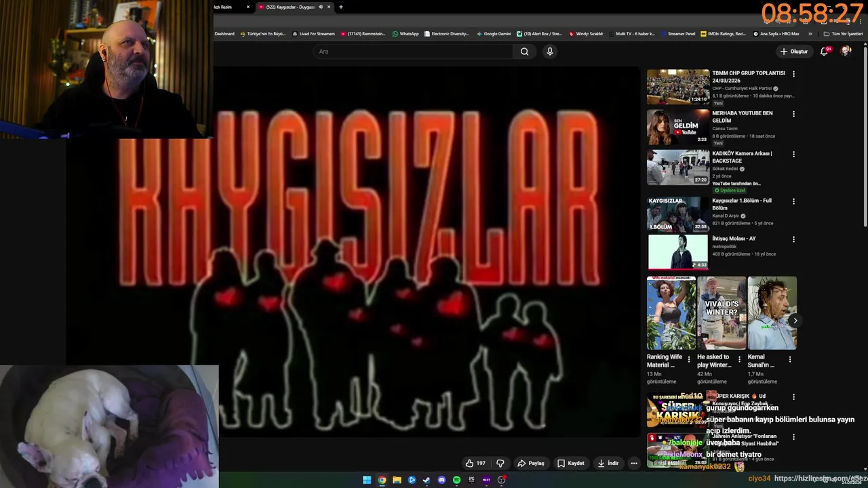Viewport: 868px width, 488px height.
Task: Click the İndir download button
Action: 608,463
